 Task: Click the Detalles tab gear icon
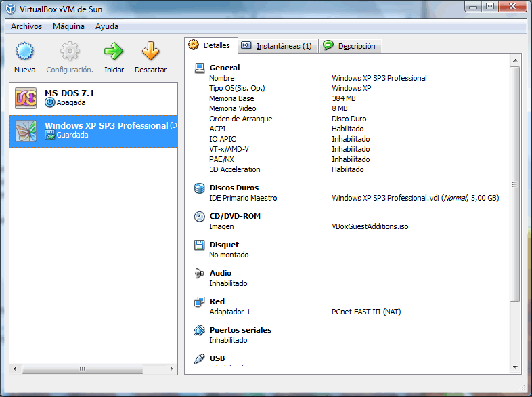(194, 45)
